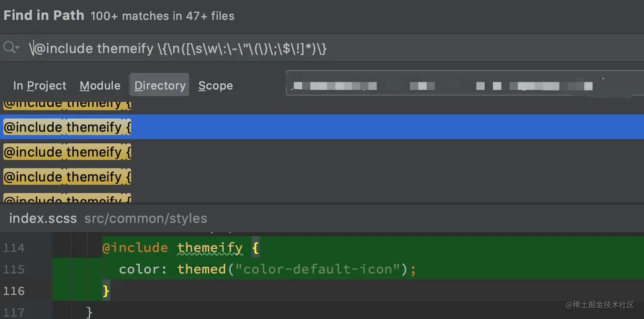This screenshot has width=644, height=319.
Task: Click the color: themed("color-default-icon") code line
Action: 267,269
